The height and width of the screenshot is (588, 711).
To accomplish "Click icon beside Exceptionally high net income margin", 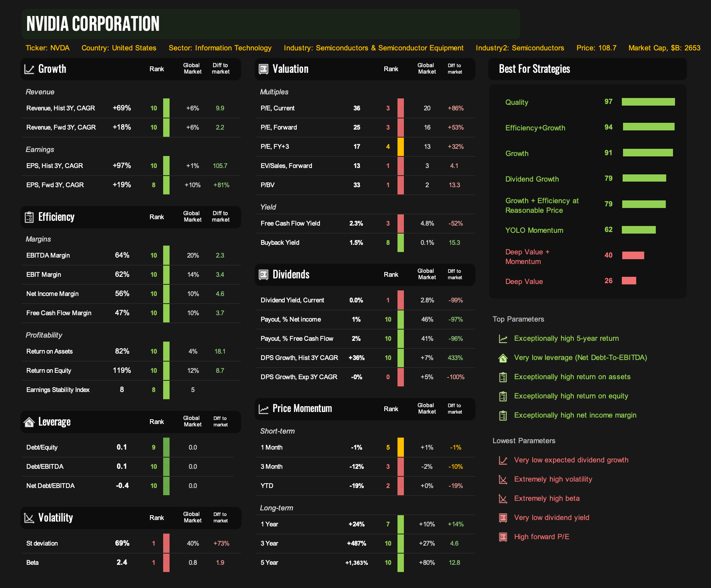I will 503,416.
